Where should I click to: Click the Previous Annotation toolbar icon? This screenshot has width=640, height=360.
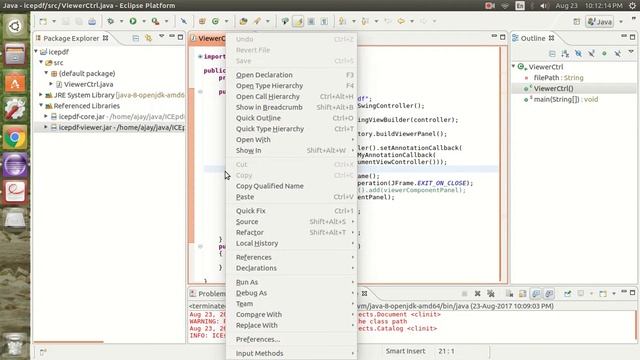click(365, 21)
